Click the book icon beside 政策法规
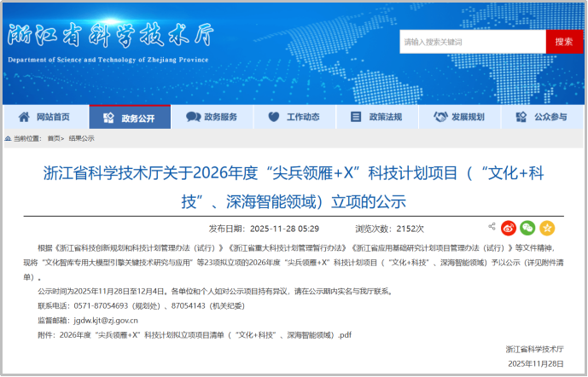This screenshot has width=588, height=377. pos(357,117)
